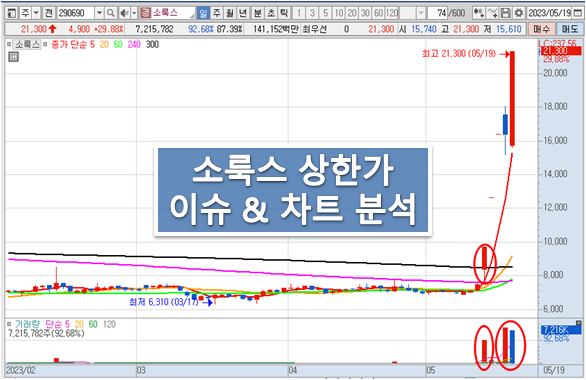Select the 30 interval button
The width and height of the screenshot is (586, 380).
(365, 13)
